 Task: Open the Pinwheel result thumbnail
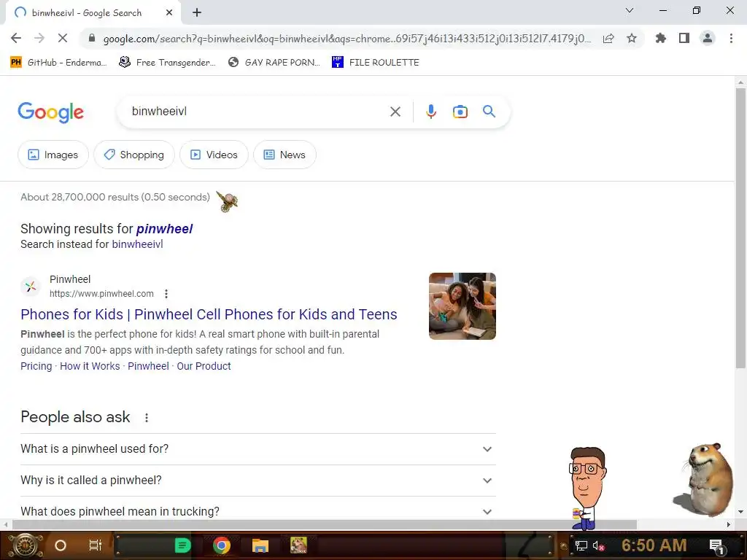[462, 306]
